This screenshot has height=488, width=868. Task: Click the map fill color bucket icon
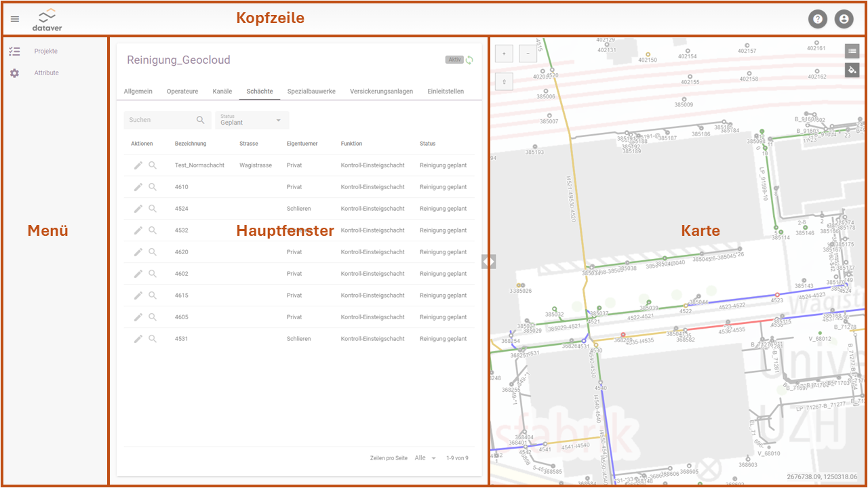point(852,69)
